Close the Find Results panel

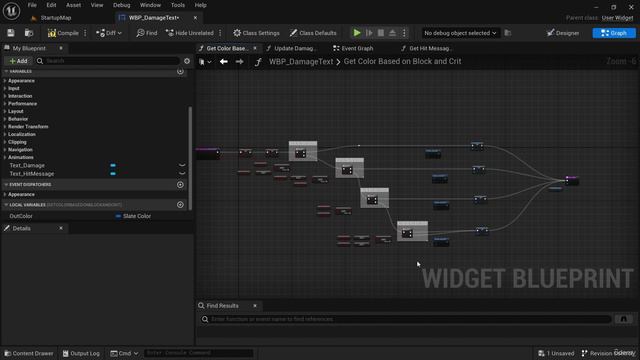click(255, 306)
